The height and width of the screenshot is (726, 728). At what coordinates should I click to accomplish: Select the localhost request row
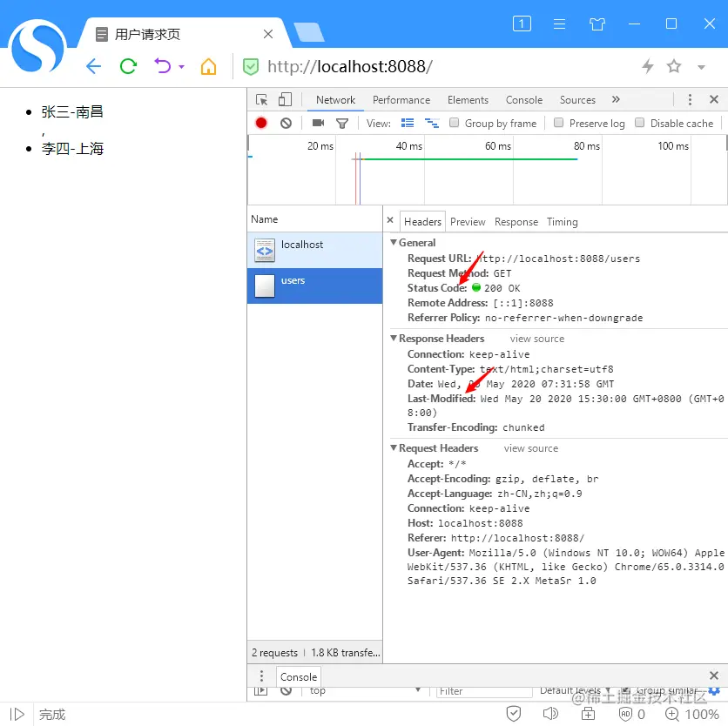click(314, 250)
